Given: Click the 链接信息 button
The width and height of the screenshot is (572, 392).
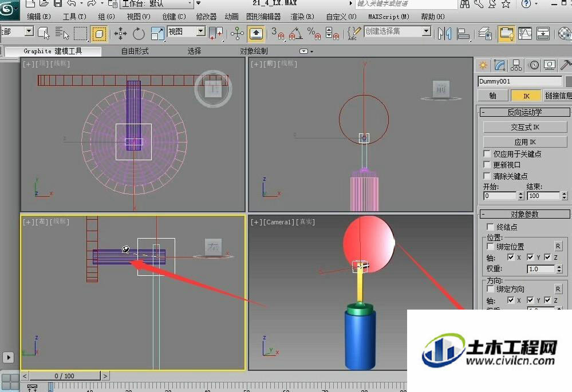Looking at the screenshot, I should click(558, 96).
